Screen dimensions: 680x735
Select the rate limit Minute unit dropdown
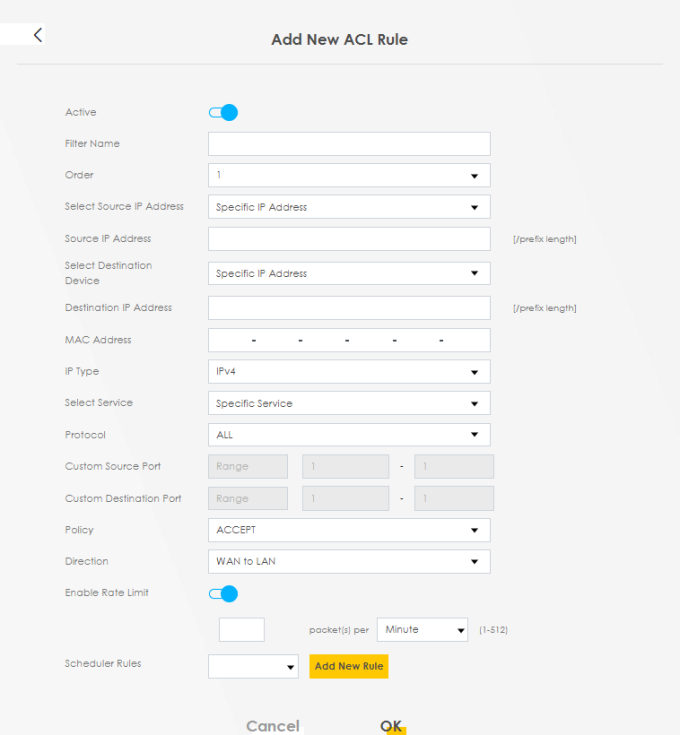[422, 630]
